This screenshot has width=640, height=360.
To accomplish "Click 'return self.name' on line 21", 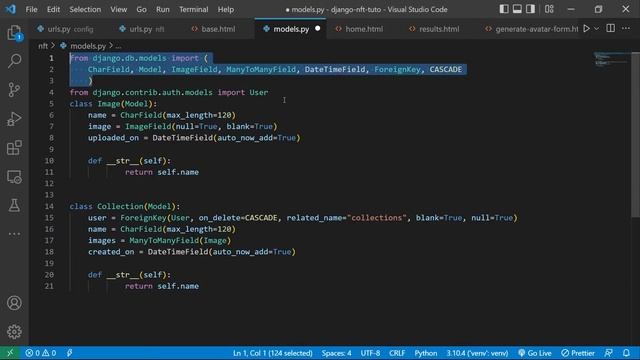I will coord(162,286).
